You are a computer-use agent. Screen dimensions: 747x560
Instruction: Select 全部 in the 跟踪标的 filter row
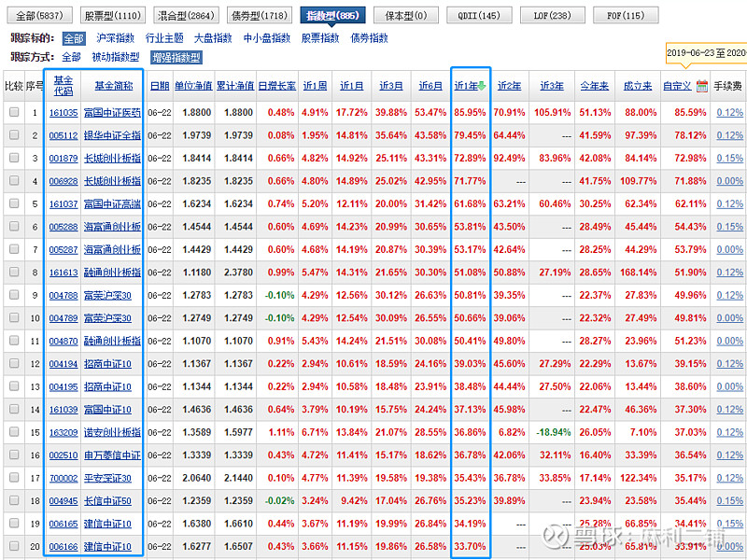[74, 38]
